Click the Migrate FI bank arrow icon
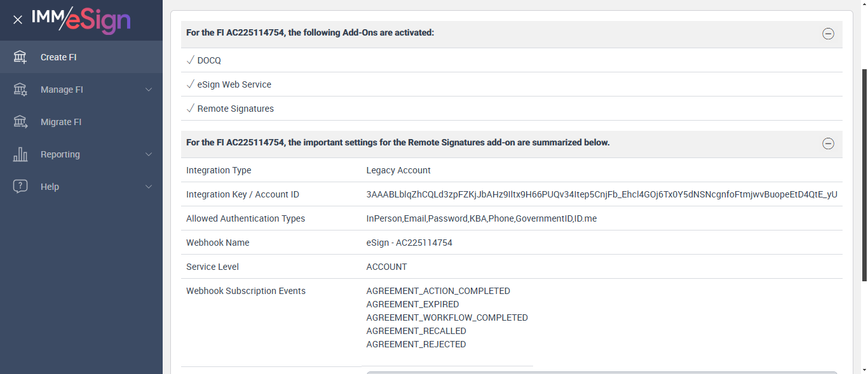The width and height of the screenshot is (868, 374). [20, 122]
